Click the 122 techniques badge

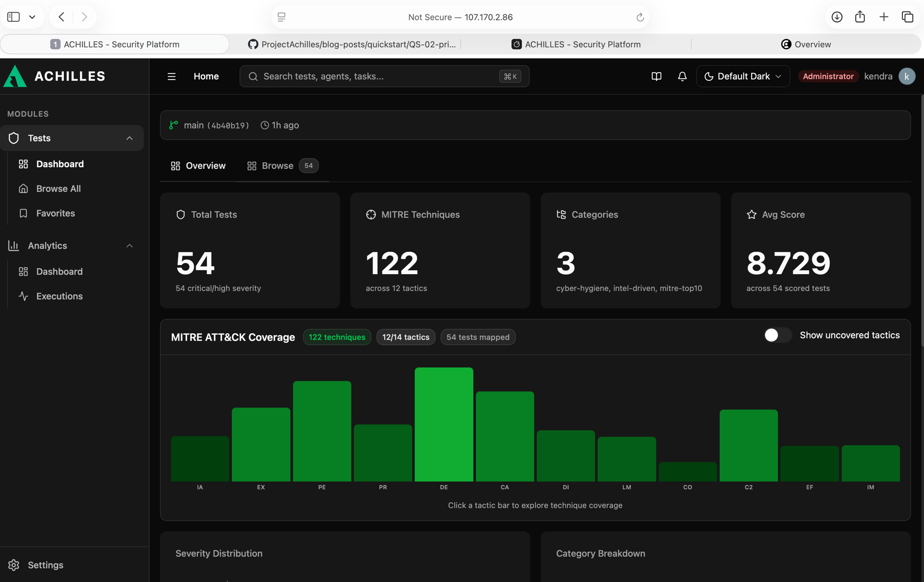[x=337, y=337]
